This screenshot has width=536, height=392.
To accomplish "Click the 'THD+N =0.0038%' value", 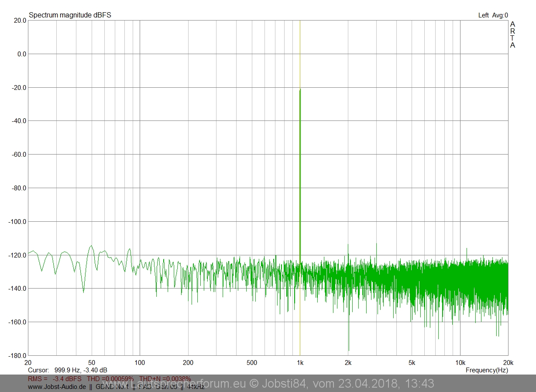I will pos(165,378).
